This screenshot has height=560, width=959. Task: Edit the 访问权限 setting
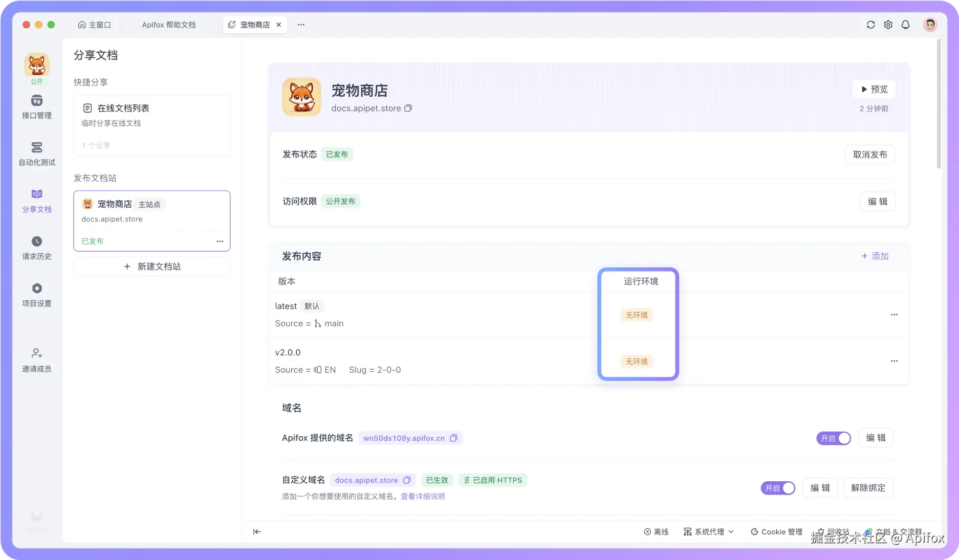[878, 201]
